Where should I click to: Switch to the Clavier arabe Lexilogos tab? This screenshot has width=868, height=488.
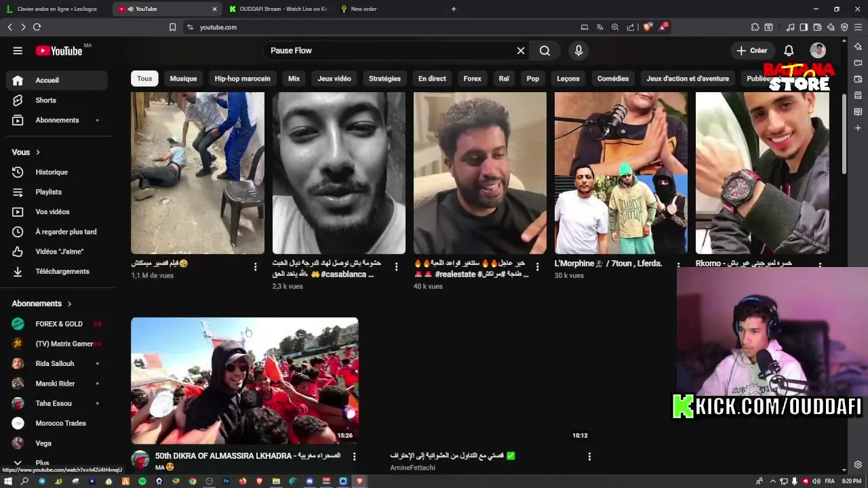coord(54,9)
